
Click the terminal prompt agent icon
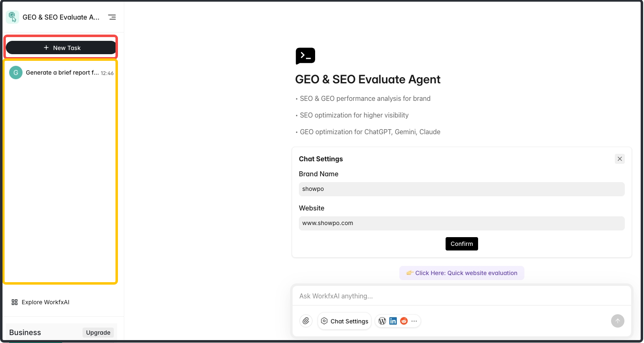[x=306, y=56]
